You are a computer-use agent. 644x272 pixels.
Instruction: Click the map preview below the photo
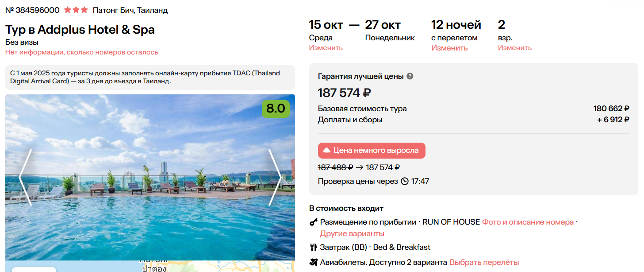click(x=177, y=266)
